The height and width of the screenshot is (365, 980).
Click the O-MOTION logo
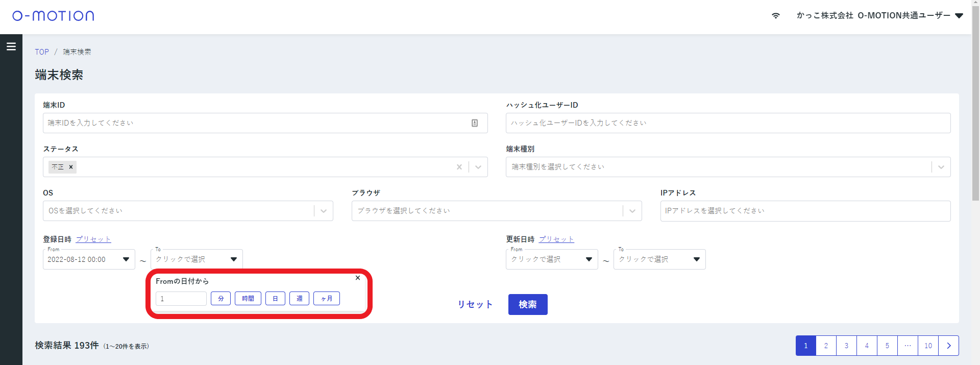click(x=53, y=16)
